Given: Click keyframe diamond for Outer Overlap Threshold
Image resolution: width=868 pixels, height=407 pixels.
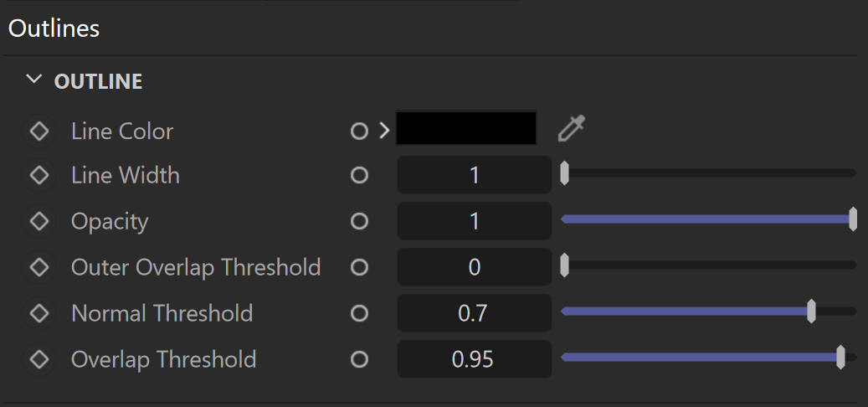Looking at the screenshot, I should pyautogui.click(x=39, y=267).
